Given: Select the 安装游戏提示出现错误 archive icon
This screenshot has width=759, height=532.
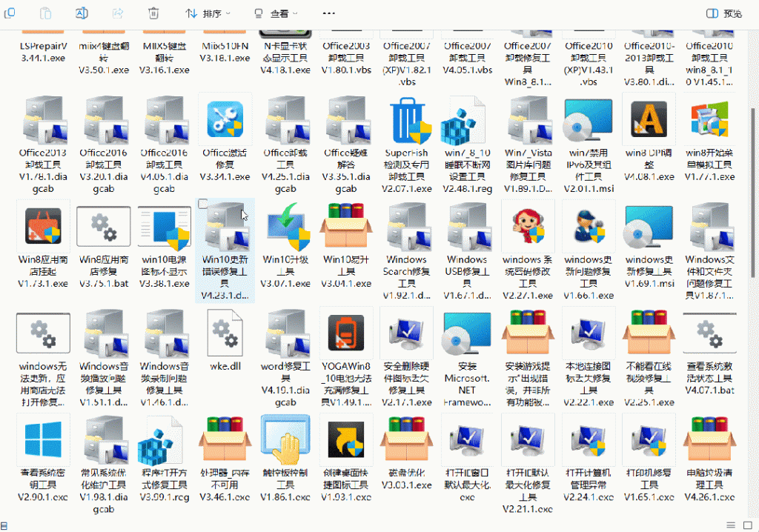Looking at the screenshot, I should [x=528, y=333].
